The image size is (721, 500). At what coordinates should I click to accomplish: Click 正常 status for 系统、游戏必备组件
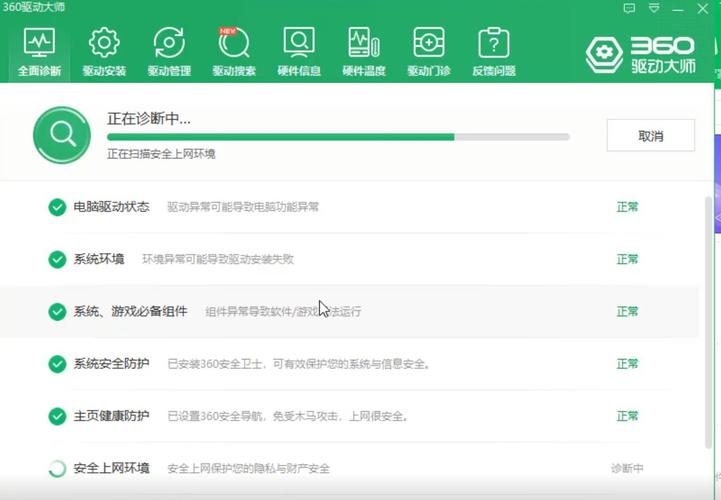627,311
